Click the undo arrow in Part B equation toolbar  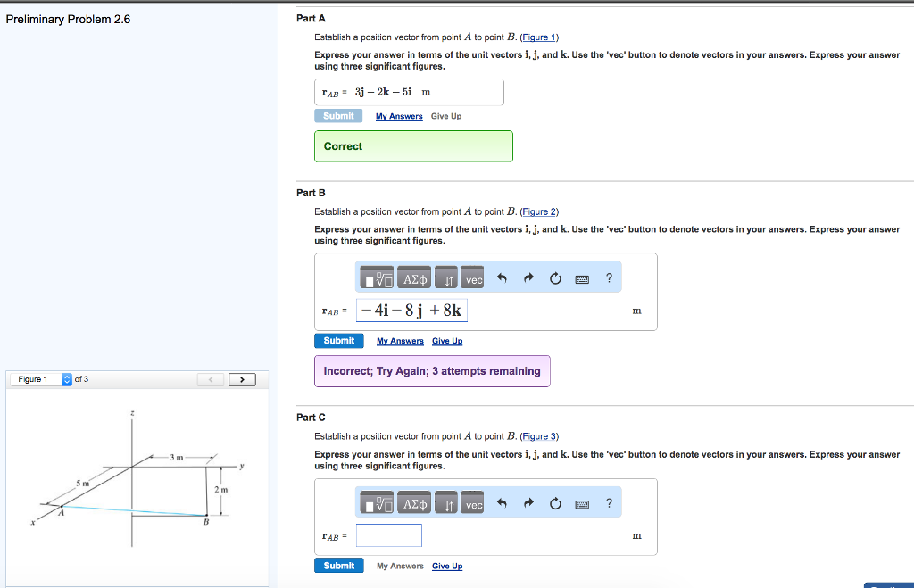tap(502, 277)
